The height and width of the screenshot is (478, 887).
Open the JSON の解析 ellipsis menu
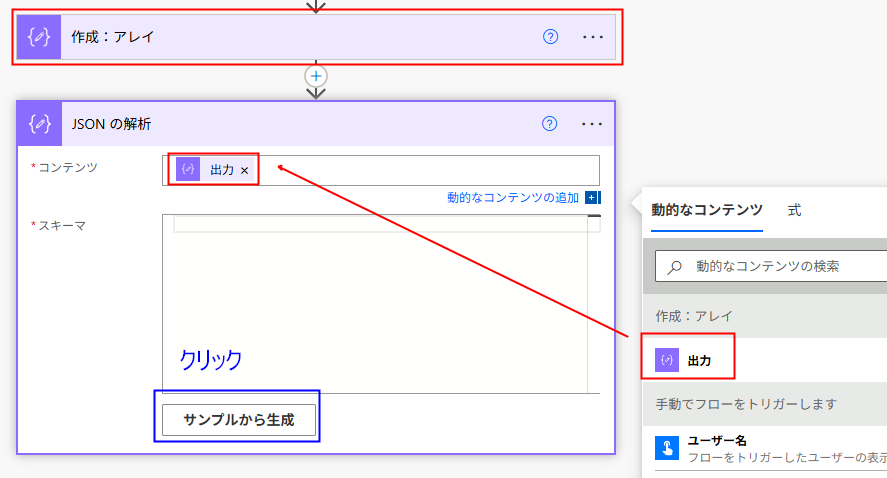(x=592, y=124)
